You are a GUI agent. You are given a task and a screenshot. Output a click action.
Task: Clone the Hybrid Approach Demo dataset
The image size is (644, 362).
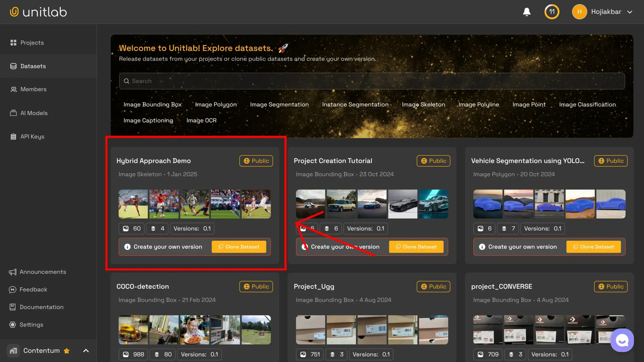click(x=239, y=247)
